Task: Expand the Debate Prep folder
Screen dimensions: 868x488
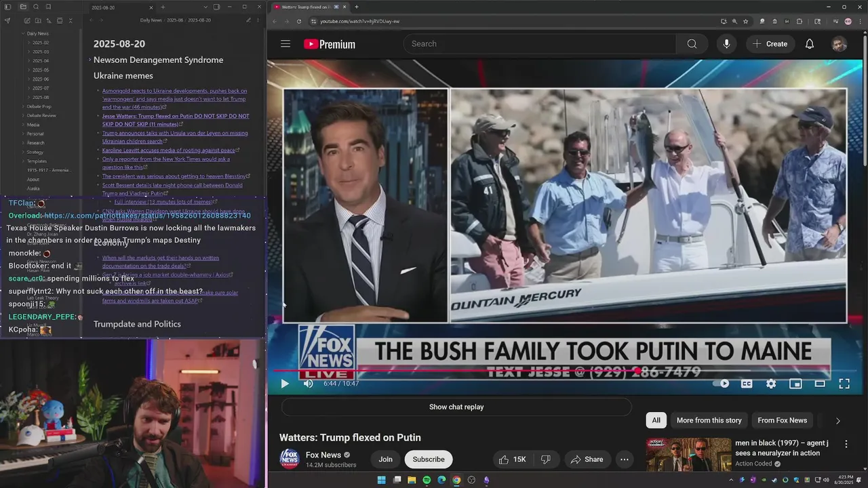Action: click(x=39, y=106)
